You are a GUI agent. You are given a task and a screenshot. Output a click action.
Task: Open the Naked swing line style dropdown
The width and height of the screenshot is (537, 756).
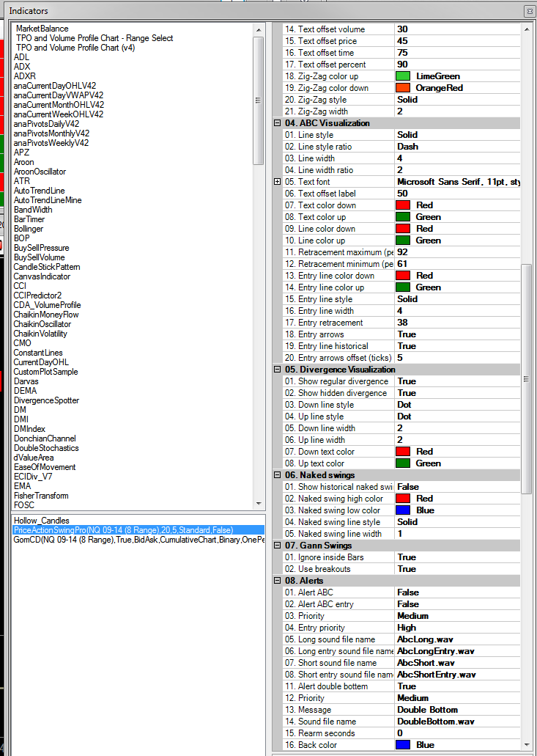[457, 521]
